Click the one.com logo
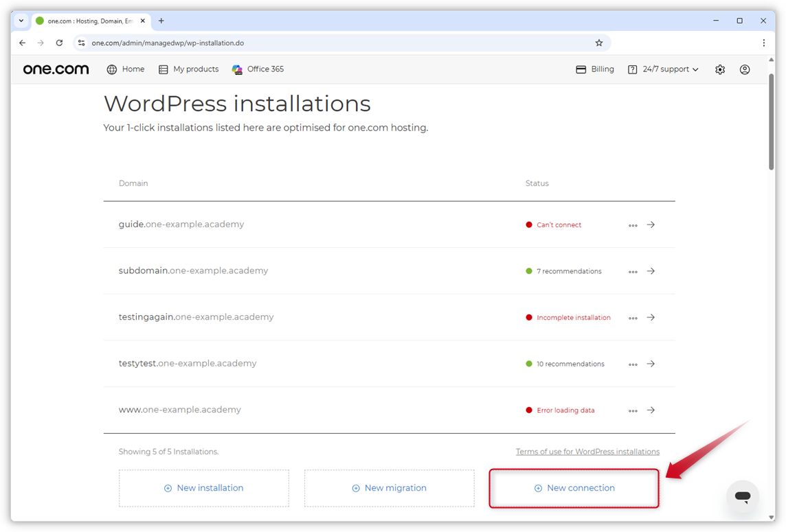Screen dimensions: 786x532 [x=56, y=69]
